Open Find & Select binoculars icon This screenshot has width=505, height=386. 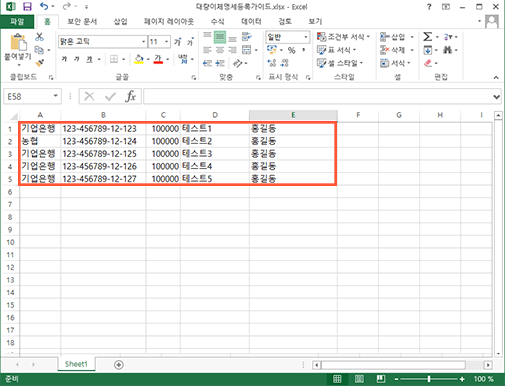coord(447,50)
